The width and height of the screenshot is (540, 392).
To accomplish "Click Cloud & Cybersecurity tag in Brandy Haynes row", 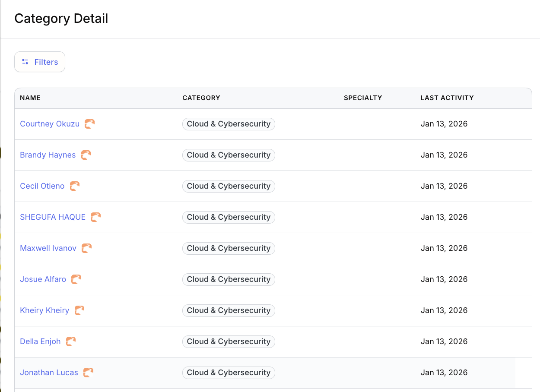I will pyautogui.click(x=229, y=155).
